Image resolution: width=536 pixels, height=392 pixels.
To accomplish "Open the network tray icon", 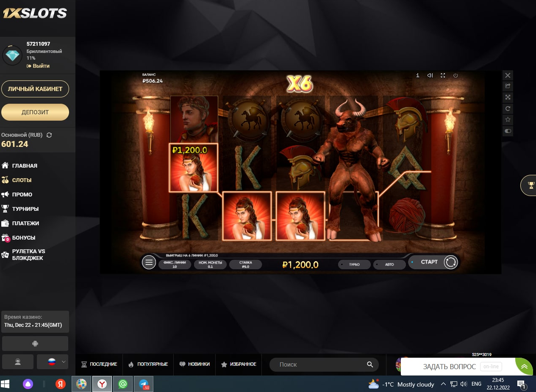I will click(x=453, y=384).
